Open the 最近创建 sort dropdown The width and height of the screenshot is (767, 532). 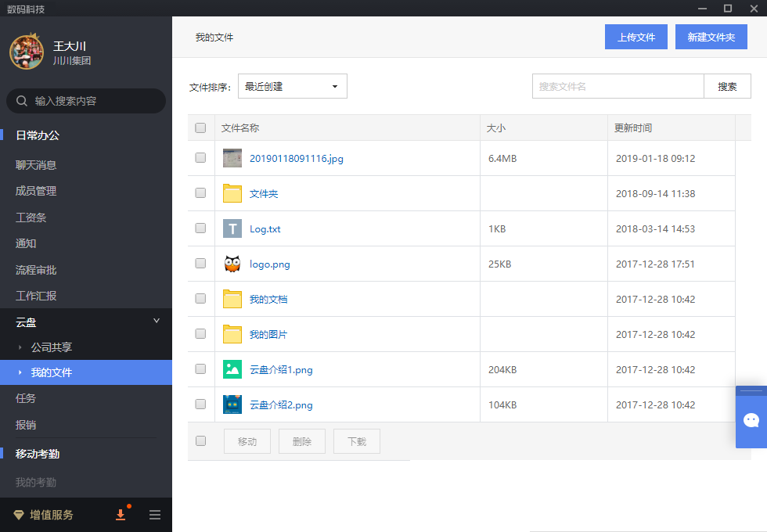(293, 86)
